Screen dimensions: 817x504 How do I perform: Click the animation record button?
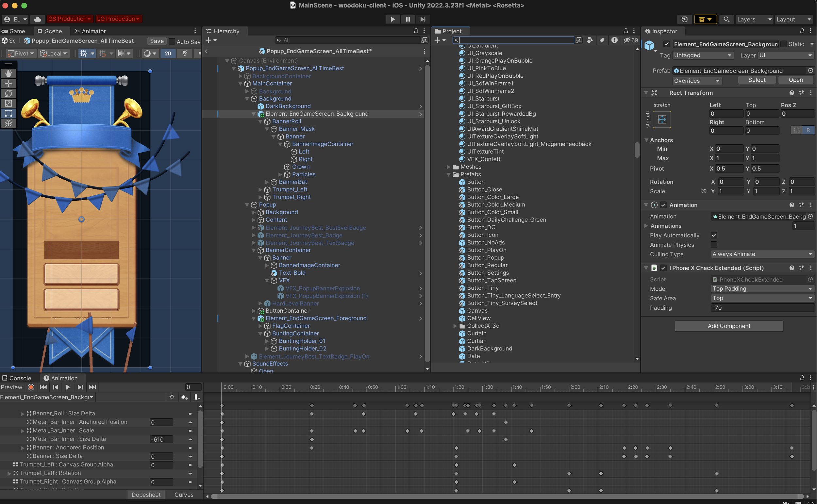click(x=31, y=387)
